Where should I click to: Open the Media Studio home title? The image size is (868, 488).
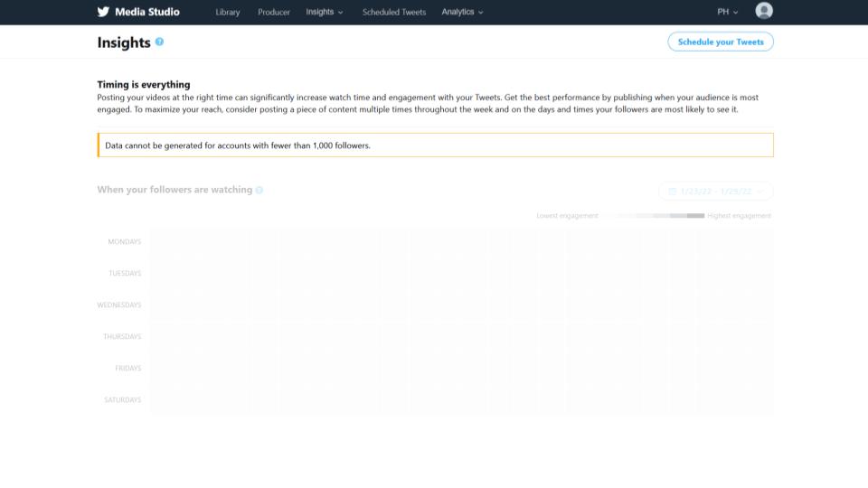click(x=147, y=12)
